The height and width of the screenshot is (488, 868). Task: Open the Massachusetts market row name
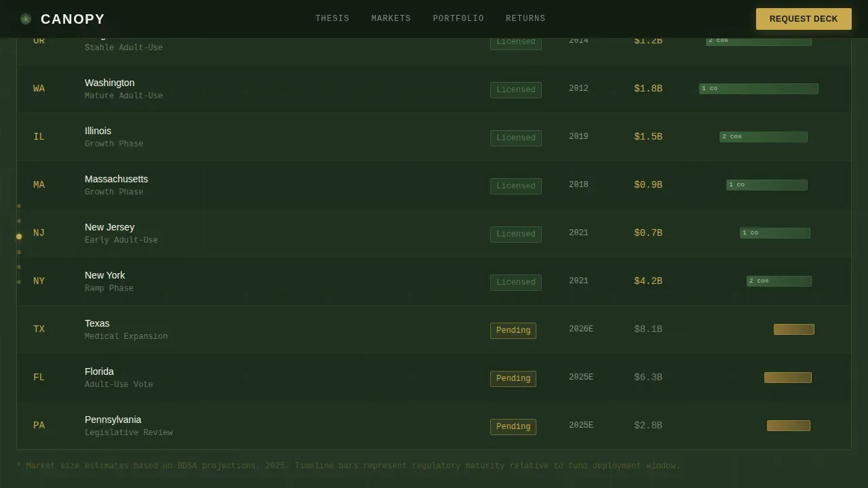click(x=116, y=179)
